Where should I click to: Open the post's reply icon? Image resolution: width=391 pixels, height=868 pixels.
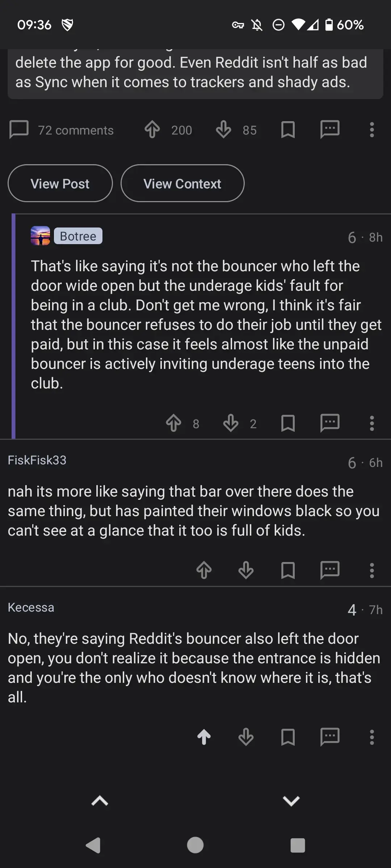pos(330,129)
